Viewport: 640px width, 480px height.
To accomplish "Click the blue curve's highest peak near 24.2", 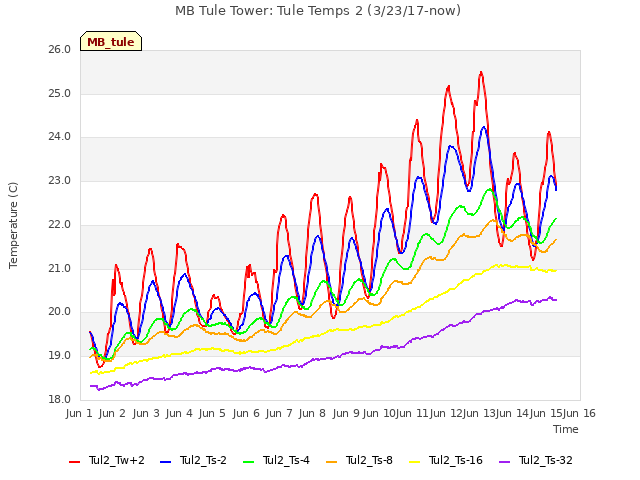I will [x=484, y=127].
